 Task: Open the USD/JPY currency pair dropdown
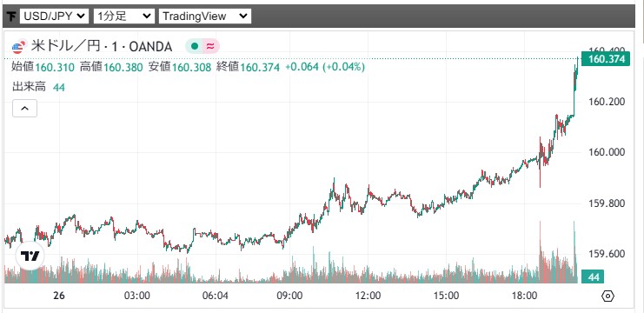pyautogui.click(x=54, y=17)
